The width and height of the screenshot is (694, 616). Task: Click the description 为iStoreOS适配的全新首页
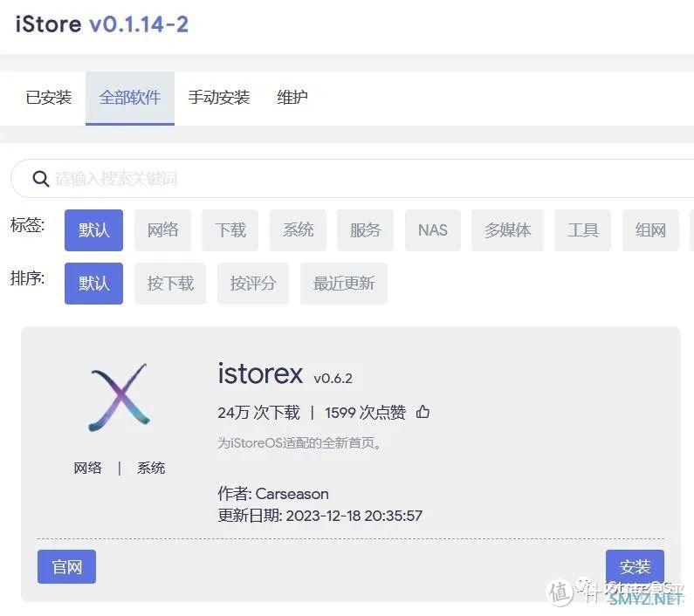(299, 442)
